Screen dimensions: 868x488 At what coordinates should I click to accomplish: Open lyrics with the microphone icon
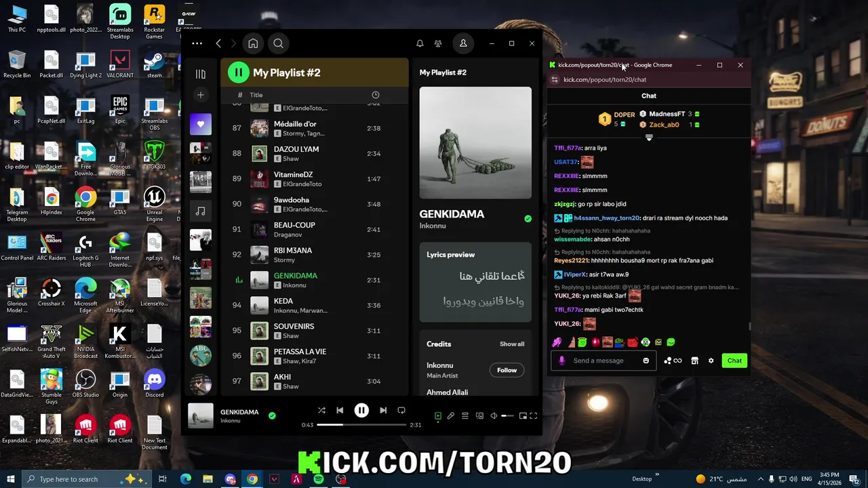(x=451, y=415)
